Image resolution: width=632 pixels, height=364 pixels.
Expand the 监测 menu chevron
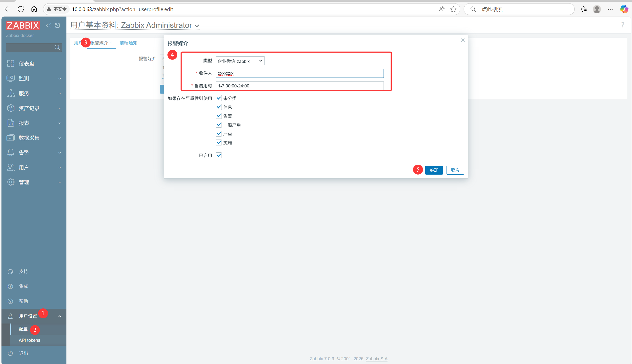tap(60, 79)
